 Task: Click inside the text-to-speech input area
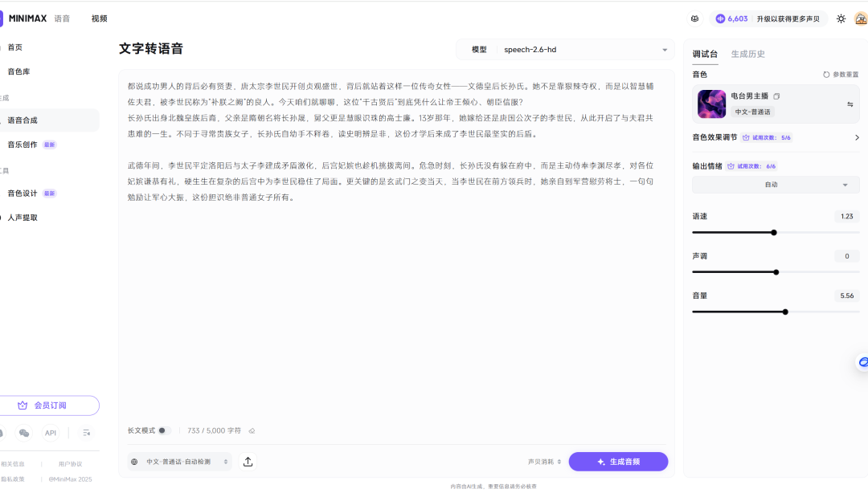pyautogui.click(x=396, y=249)
